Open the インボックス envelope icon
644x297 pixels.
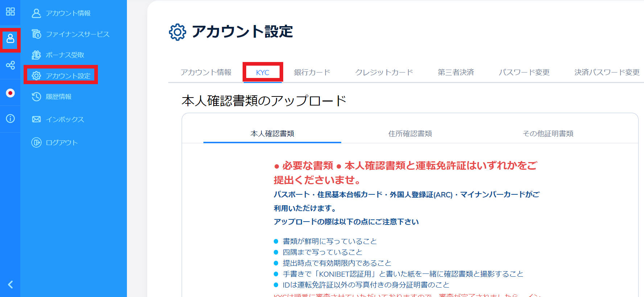(x=36, y=119)
